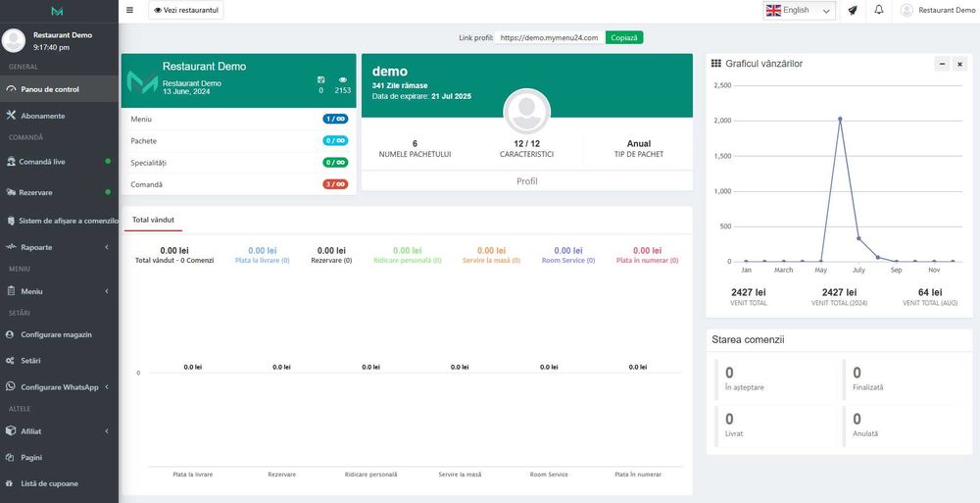
Task: Select the Total vândut tab
Action: coord(153,221)
